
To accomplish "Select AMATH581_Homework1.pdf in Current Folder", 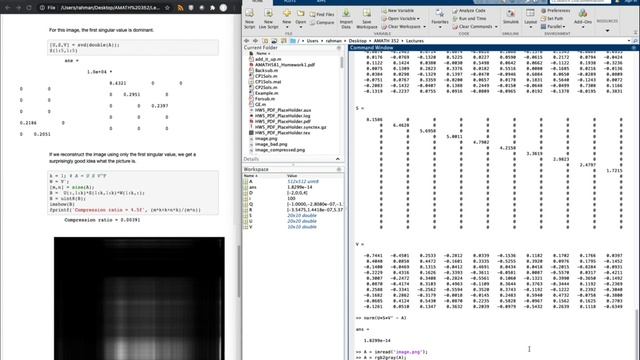I will [x=285, y=65].
